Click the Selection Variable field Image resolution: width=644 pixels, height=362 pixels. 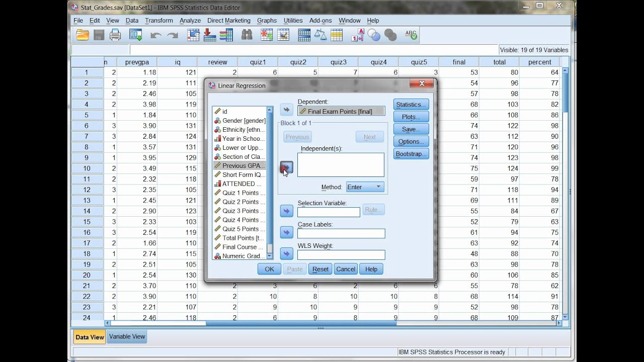tap(329, 212)
